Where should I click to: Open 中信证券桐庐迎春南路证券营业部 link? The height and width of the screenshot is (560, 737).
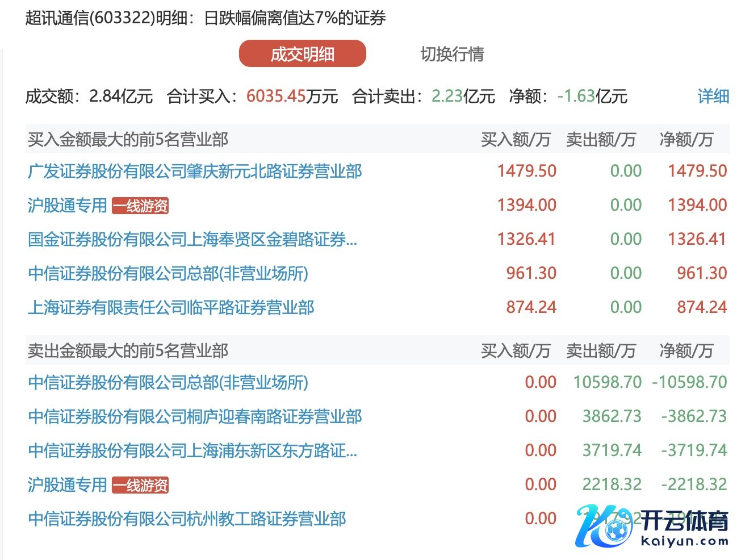click(195, 416)
